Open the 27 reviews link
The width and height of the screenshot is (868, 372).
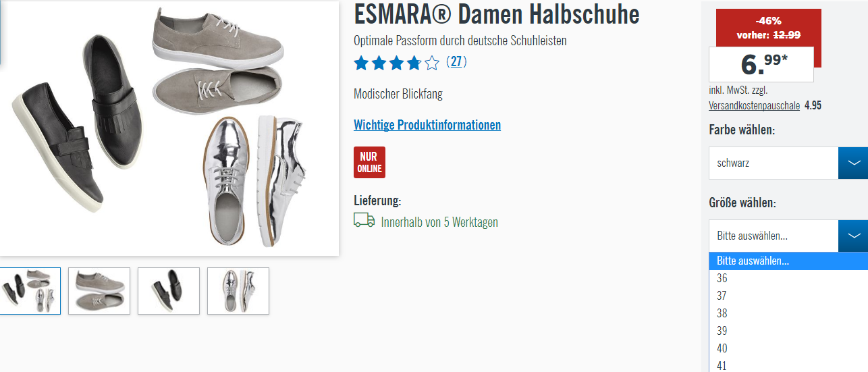(x=457, y=62)
